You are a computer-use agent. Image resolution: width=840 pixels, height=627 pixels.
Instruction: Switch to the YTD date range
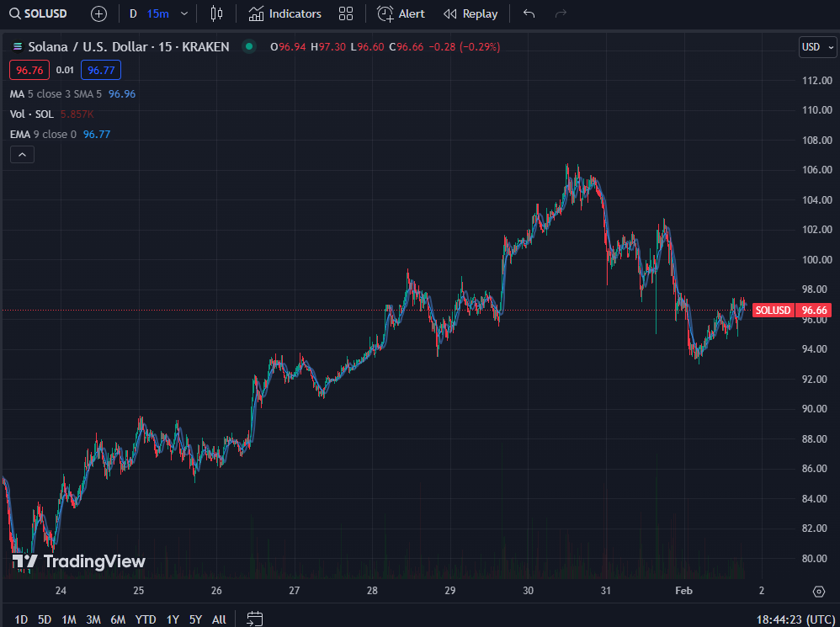click(x=145, y=619)
